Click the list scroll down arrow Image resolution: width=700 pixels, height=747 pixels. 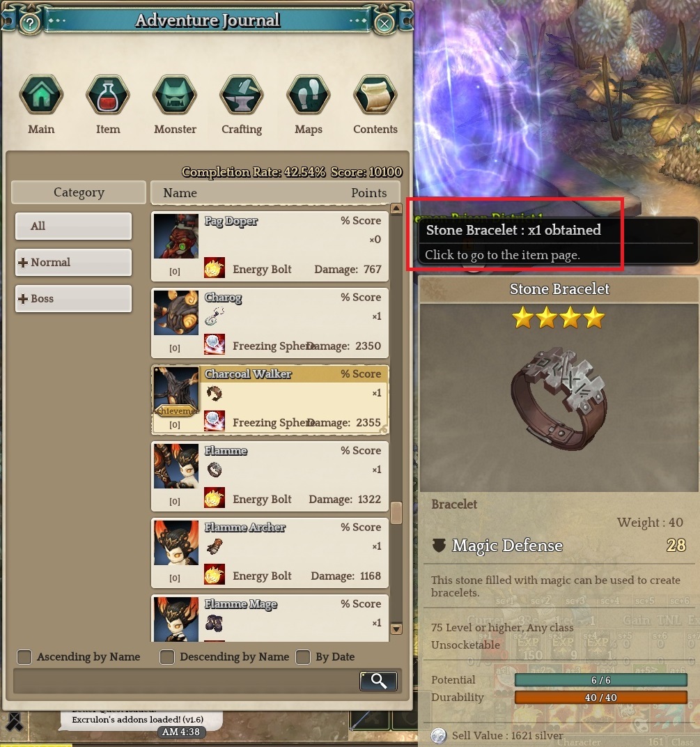(x=396, y=629)
